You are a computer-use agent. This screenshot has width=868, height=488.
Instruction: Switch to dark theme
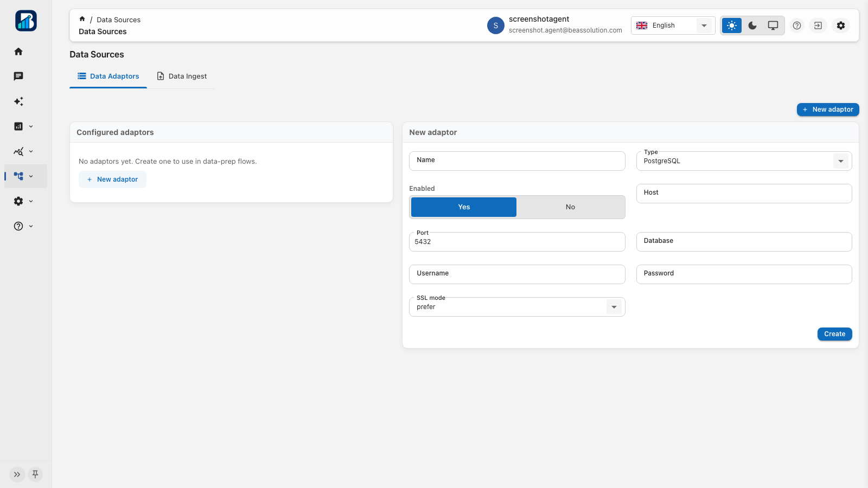(x=752, y=25)
